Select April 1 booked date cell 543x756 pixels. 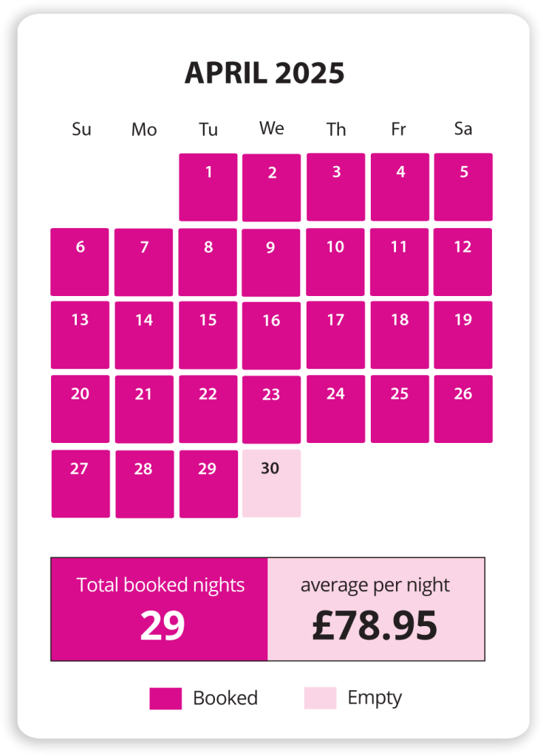pos(208,187)
